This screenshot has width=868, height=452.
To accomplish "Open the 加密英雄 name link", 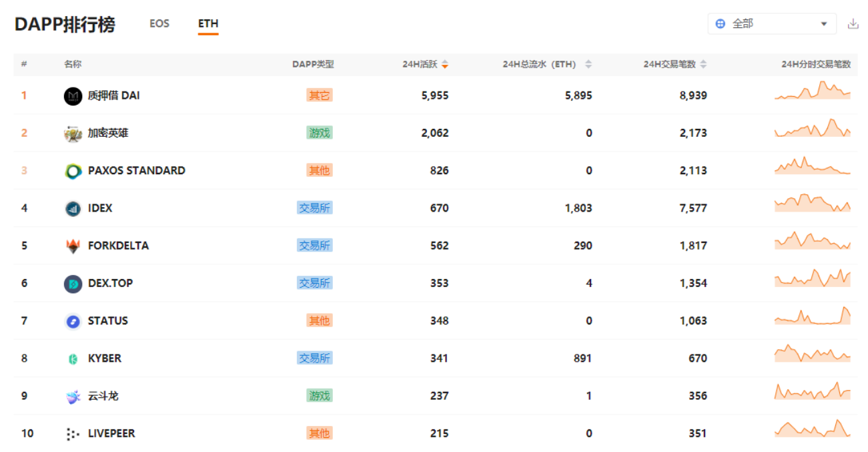I will click(x=108, y=133).
